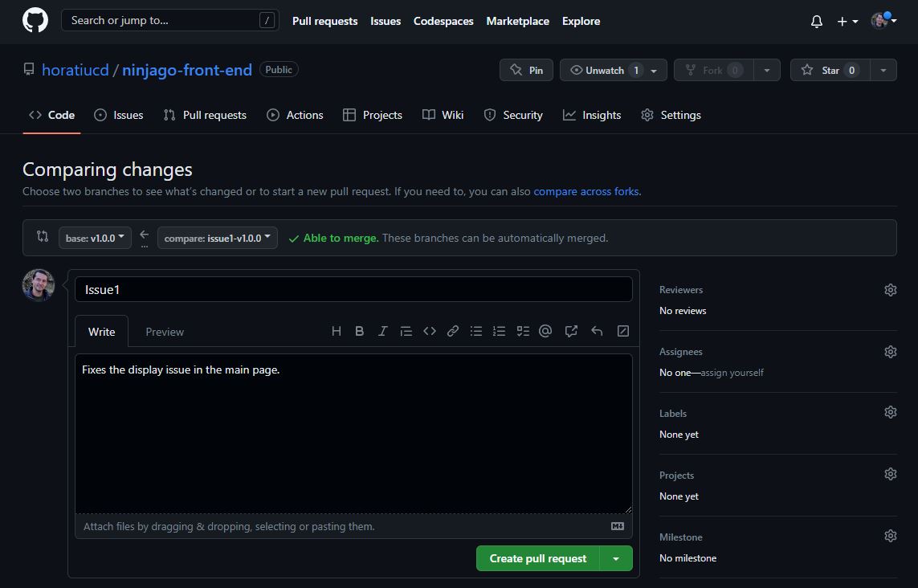Insert heading with the H icon

coord(336,332)
